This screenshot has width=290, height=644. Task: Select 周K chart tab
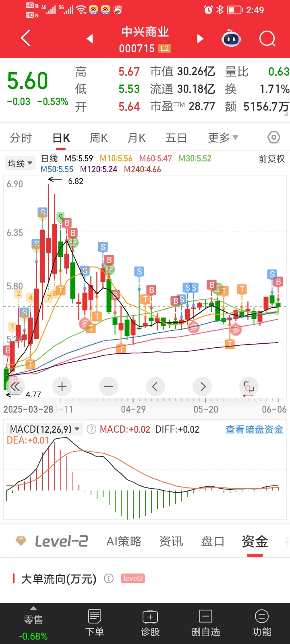click(99, 138)
